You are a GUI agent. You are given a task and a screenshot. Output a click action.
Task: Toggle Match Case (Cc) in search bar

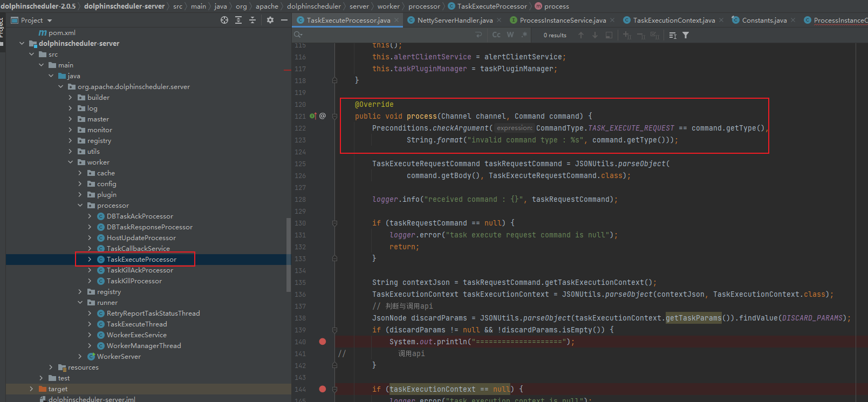click(496, 35)
